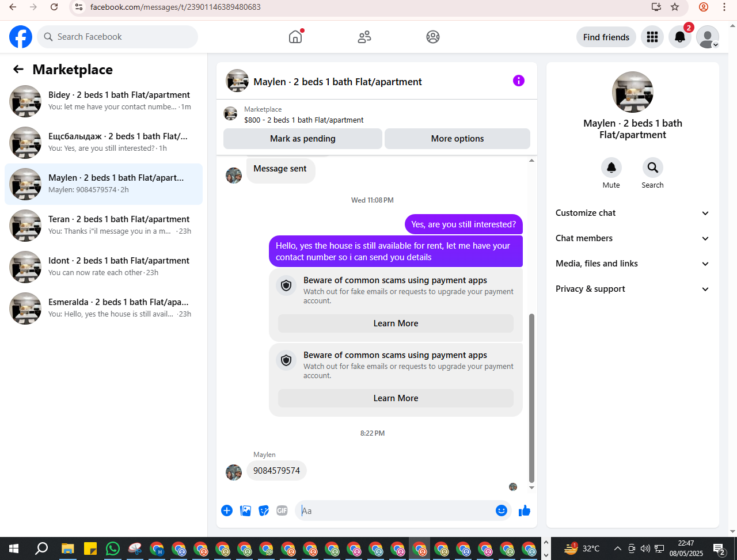The width and height of the screenshot is (737, 560).
Task: Click the phone number message 9084579574
Action: 276,471
